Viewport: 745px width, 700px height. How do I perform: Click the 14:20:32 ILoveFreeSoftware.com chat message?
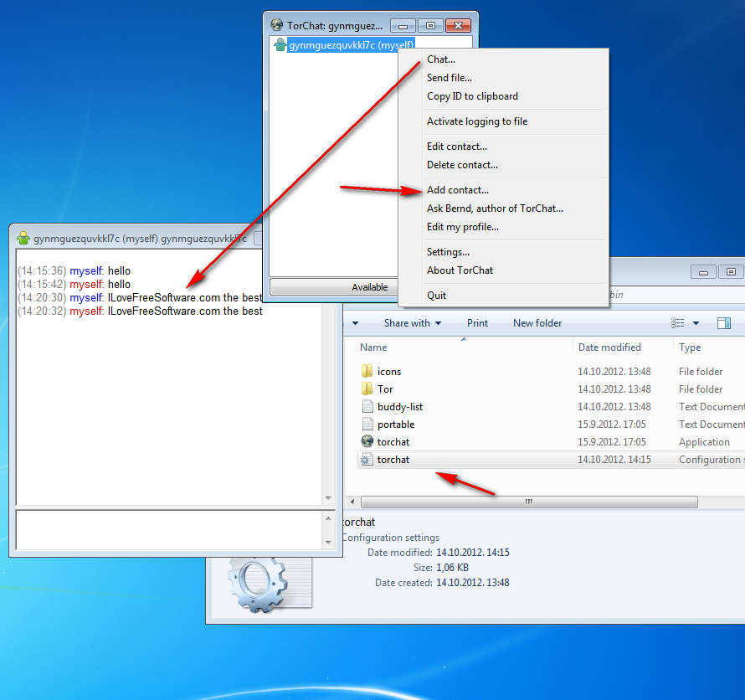coord(140,311)
